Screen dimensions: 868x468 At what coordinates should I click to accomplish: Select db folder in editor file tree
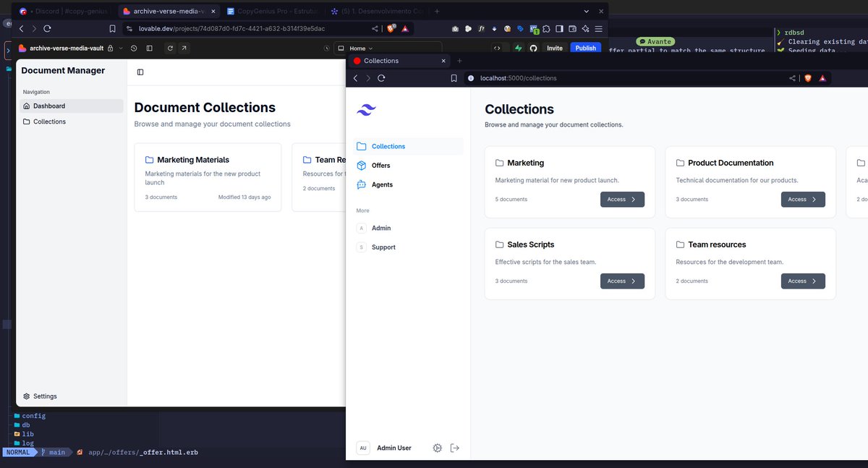click(x=22, y=425)
